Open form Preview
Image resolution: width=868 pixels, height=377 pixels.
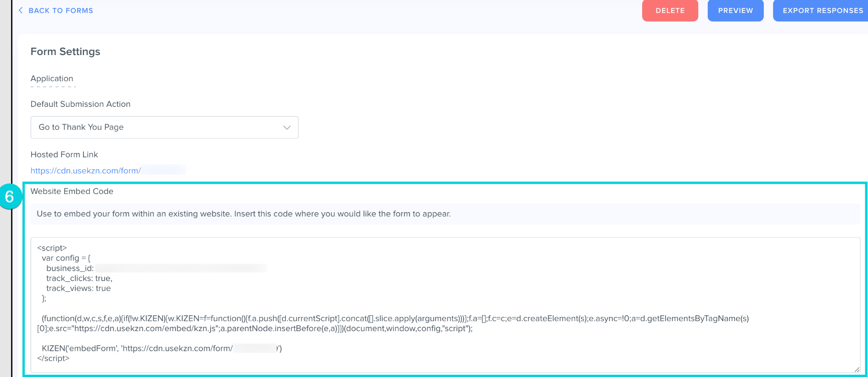pos(735,11)
